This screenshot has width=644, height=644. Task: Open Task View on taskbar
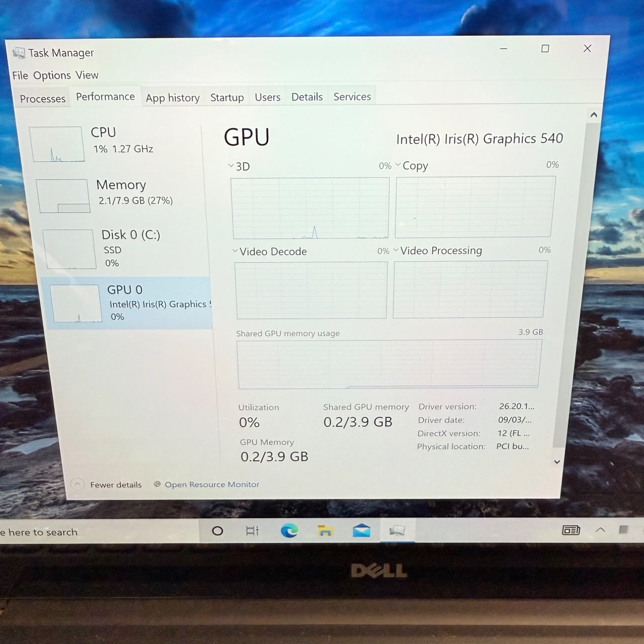[x=252, y=531]
